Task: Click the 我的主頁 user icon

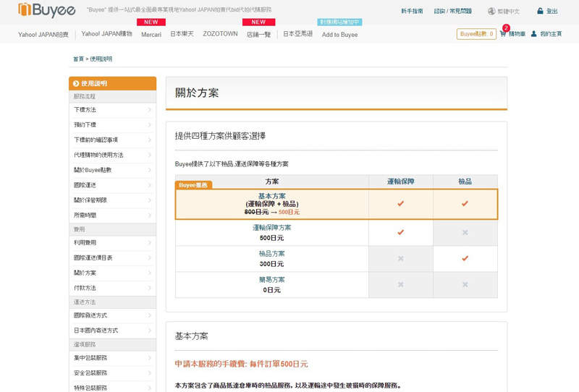Action: tap(534, 34)
